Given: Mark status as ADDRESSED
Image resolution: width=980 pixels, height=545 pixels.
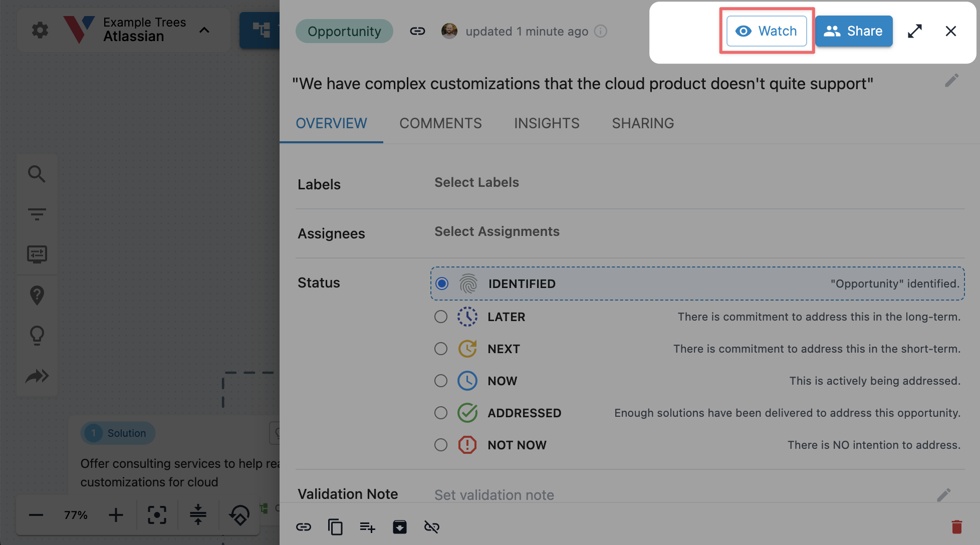Looking at the screenshot, I should [x=441, y=413].
